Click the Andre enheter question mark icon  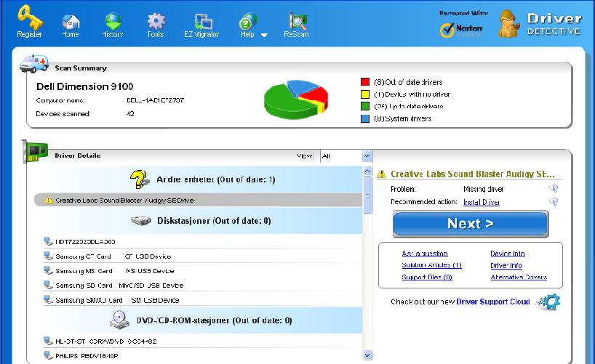click(x=139, y=179)
